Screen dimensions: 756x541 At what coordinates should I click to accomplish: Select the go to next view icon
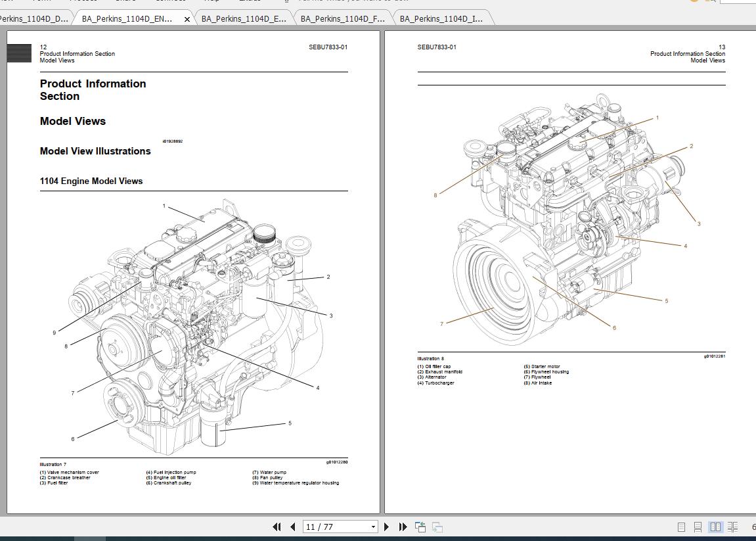point(435,527)
